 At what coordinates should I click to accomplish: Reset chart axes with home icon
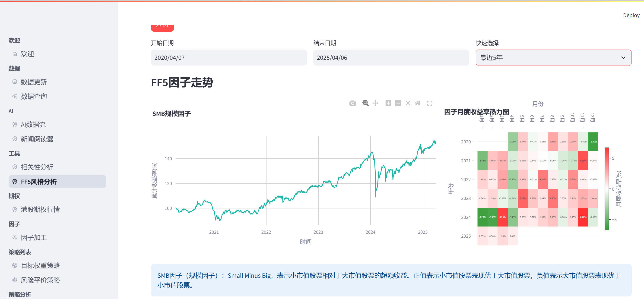[418, 103]
